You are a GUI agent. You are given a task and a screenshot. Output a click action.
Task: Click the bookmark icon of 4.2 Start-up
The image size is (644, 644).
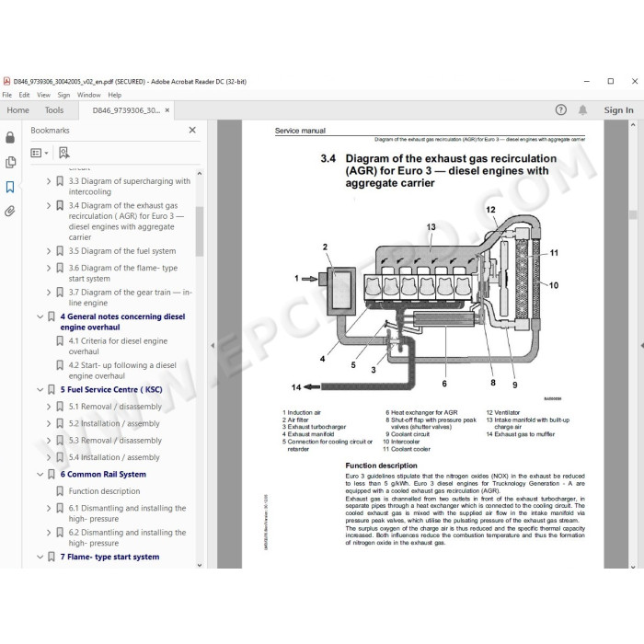pyautogui.click(x=60, y=365)
